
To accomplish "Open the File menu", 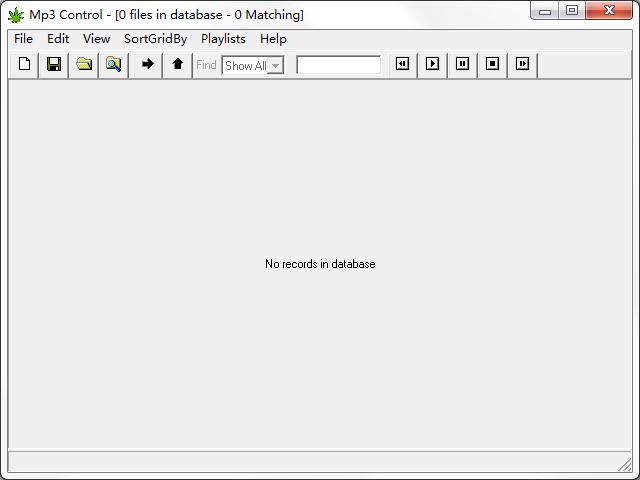I will pyautogui.click(x=23, y=39).
